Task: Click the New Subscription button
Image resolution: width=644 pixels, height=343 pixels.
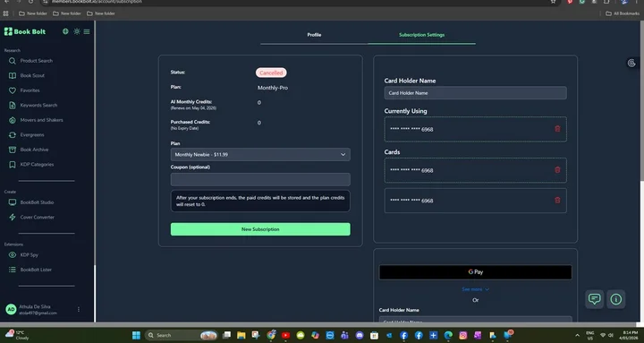Action: pos(260,229)
